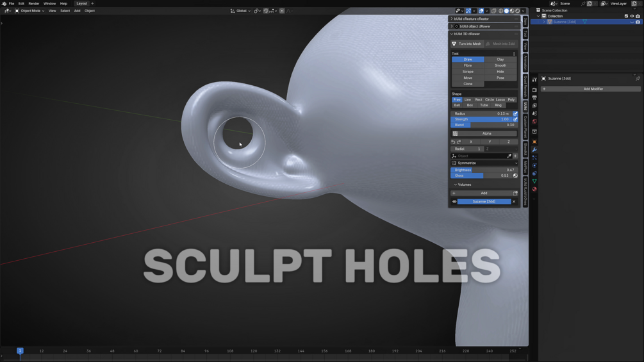Select wireframe viewport shading mode
Image resolution: width=644 pixels, height=362 pixels.
[x=500, y=11]
